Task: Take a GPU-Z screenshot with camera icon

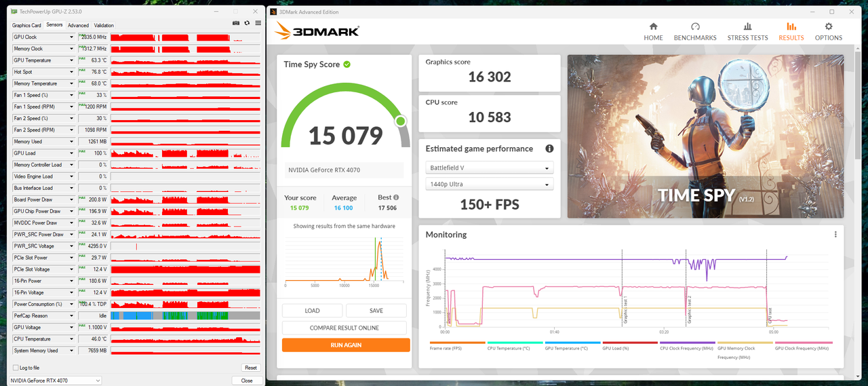Action: pyautogui.click(x=236, y=23)
